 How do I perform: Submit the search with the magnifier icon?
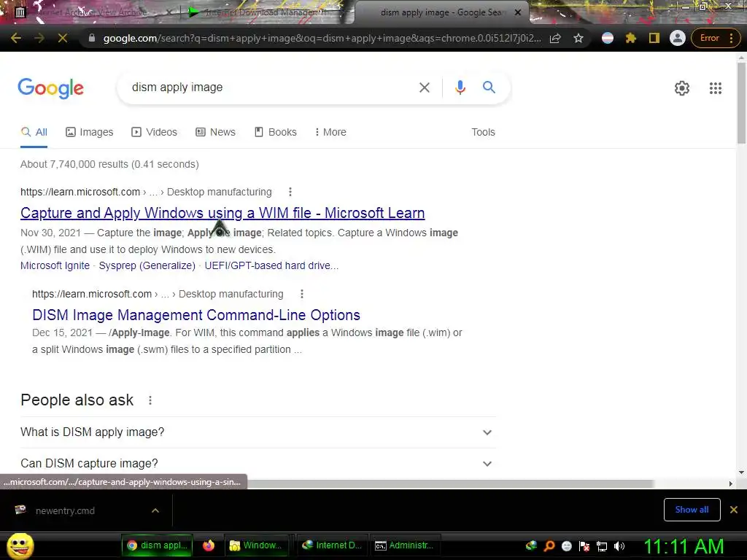click(489, 87)
